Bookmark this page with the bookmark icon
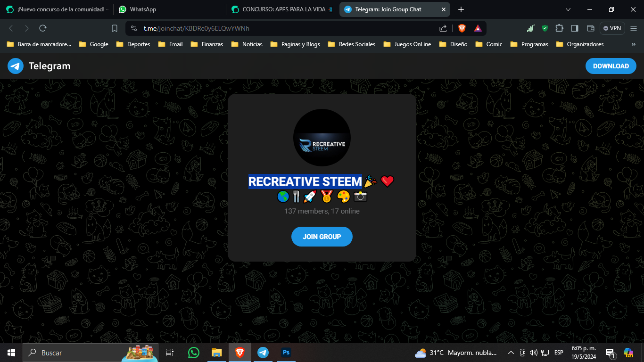The image size is (644, 362). click(x=115, y=28)
